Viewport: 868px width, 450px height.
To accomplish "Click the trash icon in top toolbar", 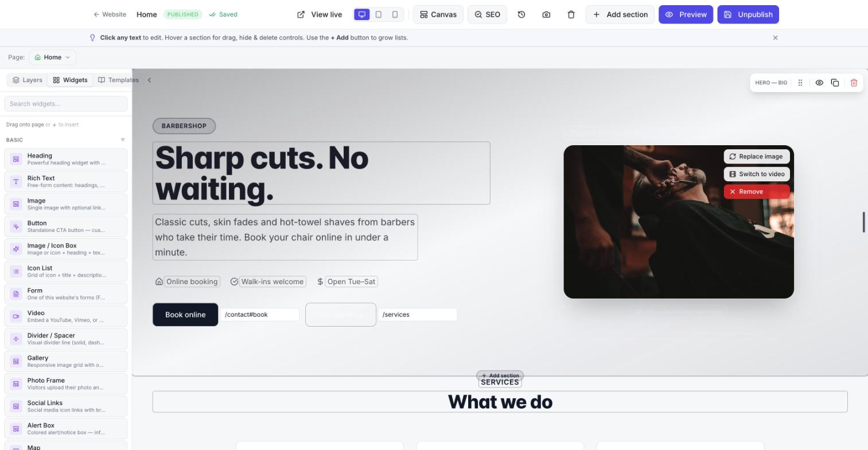I will 571,14.
